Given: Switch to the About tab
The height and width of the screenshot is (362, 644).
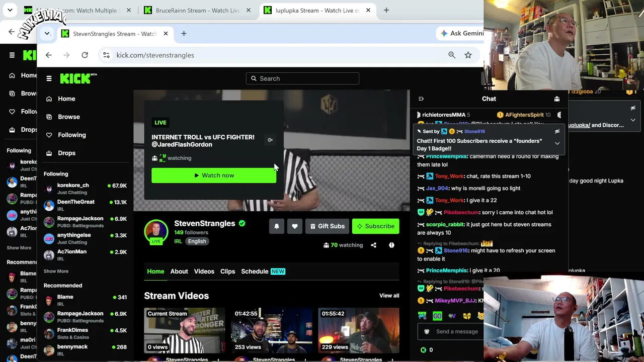Looking at the screenshot, I should point(179,271).
